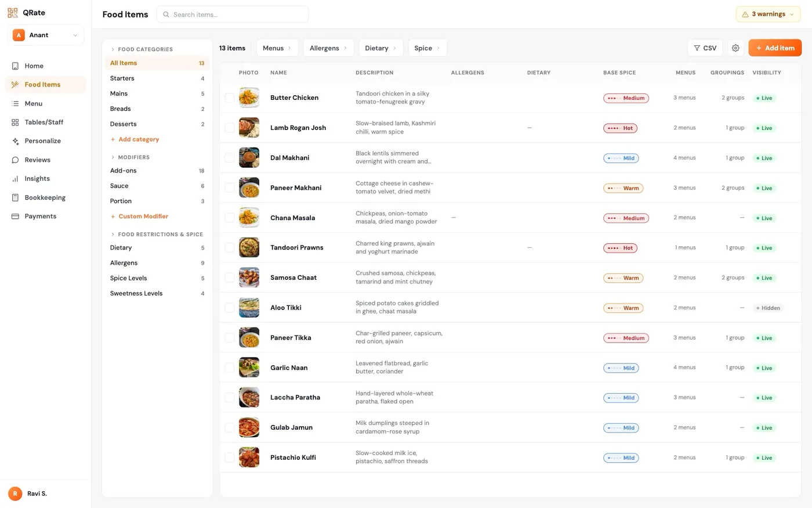Click the Add category link
This screenshot has height=508, width=812.
tap(135, 139)
